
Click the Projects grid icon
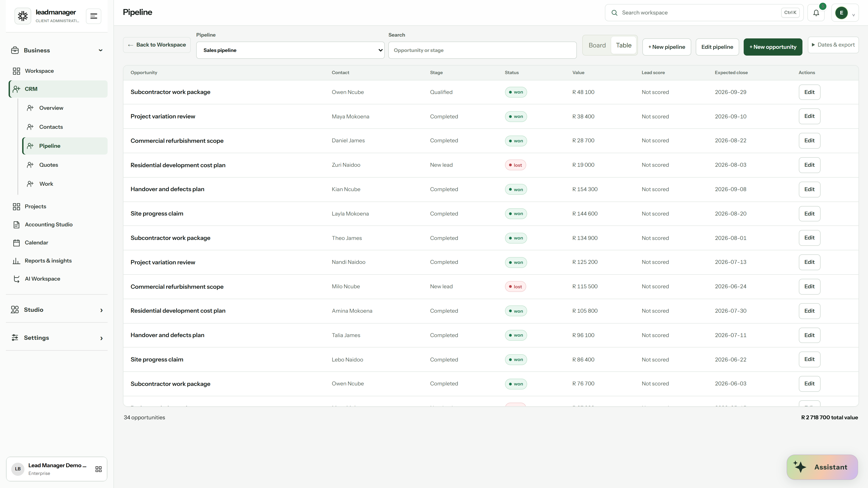(16, 206)
